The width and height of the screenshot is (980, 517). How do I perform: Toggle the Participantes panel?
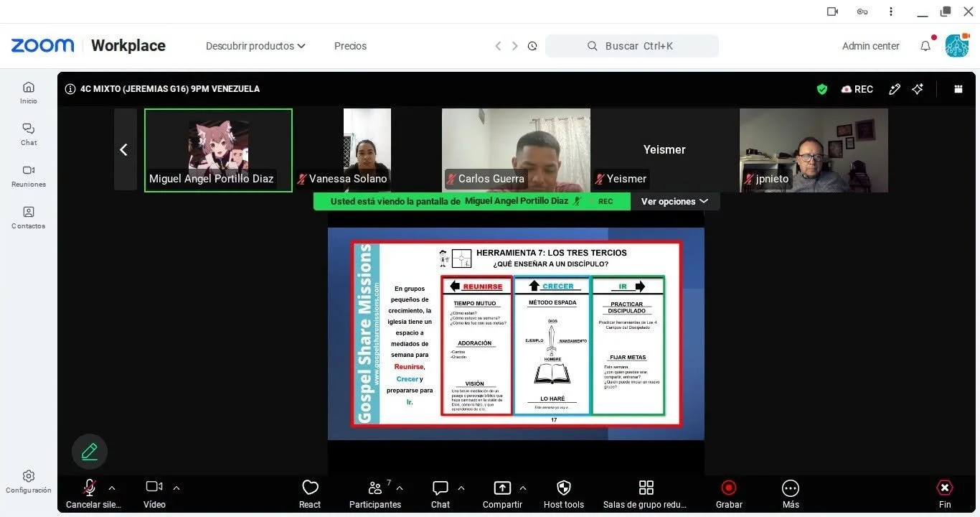pos(375,494)
